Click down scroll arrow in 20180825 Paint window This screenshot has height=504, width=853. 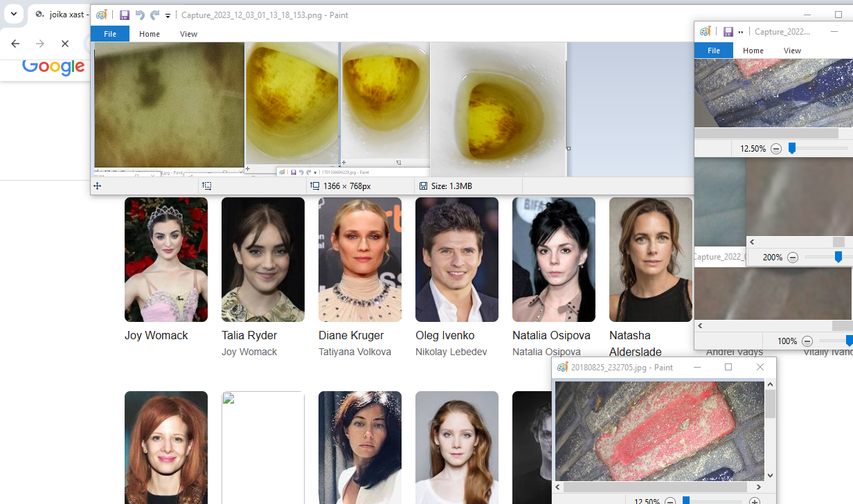pos(770,476)
